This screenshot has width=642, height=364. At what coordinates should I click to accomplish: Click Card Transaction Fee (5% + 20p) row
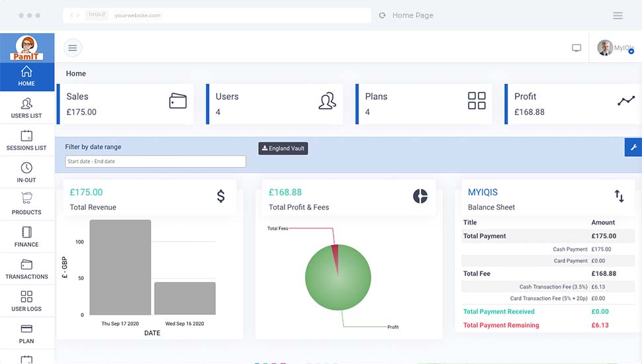click(548, 298)
